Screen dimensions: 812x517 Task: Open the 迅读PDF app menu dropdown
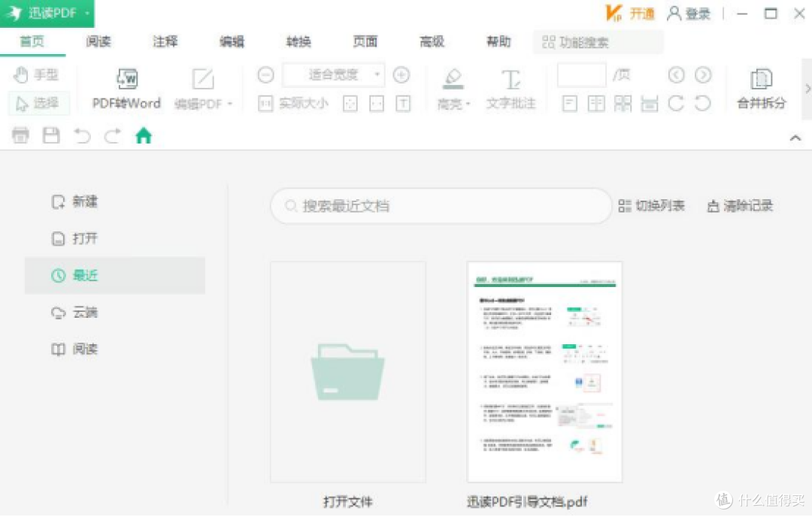(87, 13)
